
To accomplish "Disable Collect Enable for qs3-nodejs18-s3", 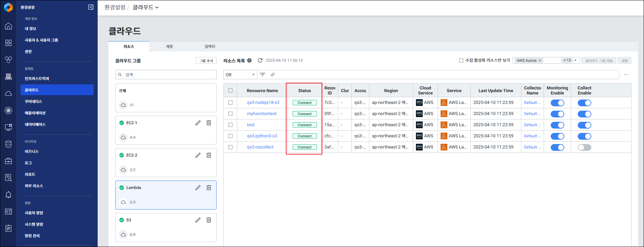I will pyautogui.click(x=584, y=103).
